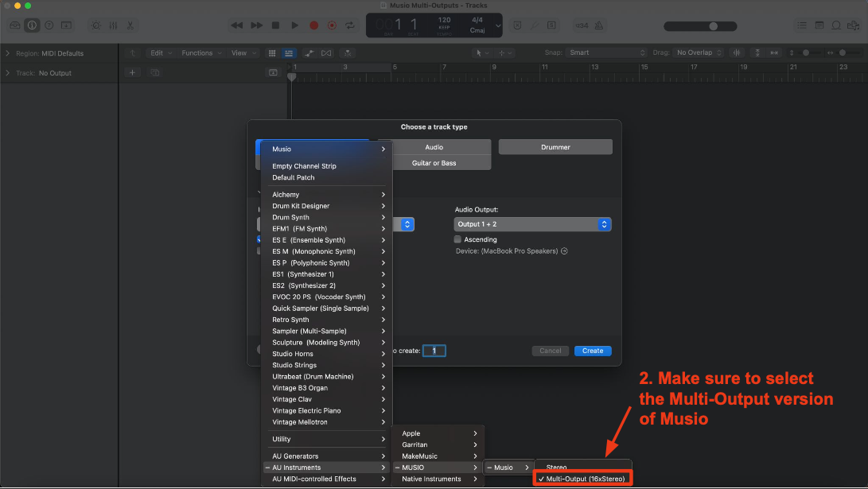Open the Loop Browser icon
Screen dimensions: 868x489
point(836,25)
